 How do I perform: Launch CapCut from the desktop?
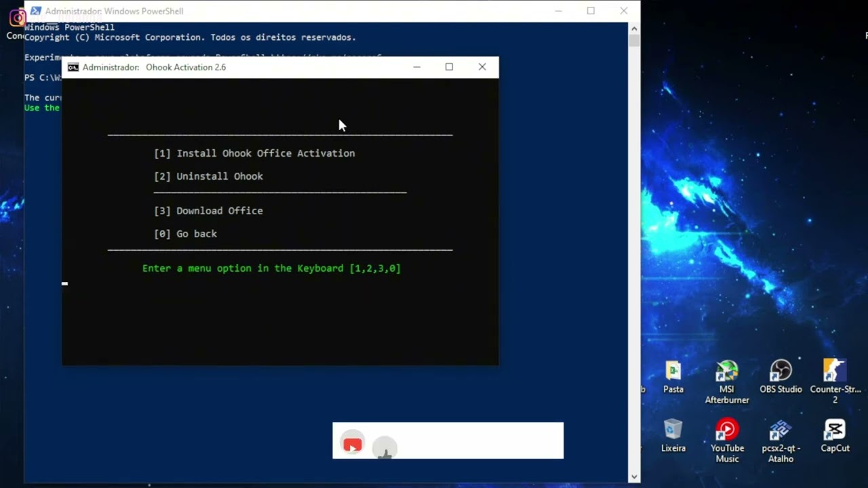pyautogui.click(x=835, y=436)
